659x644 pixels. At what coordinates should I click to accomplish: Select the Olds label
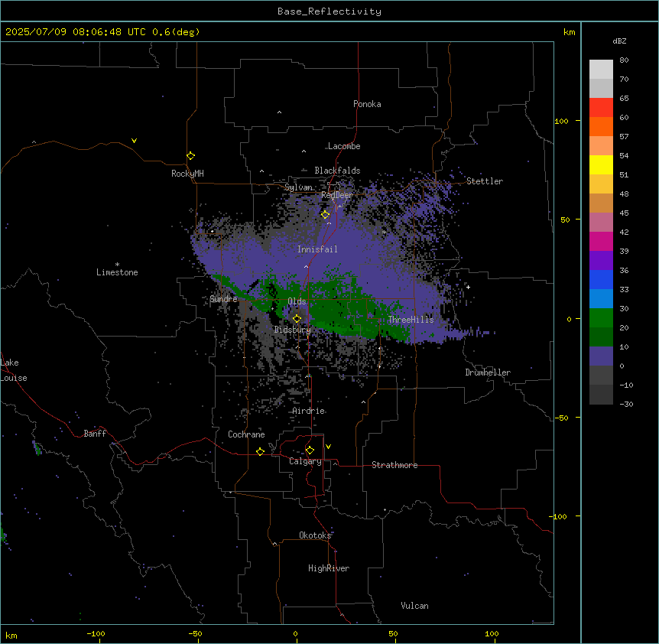[x=297, y=301]
